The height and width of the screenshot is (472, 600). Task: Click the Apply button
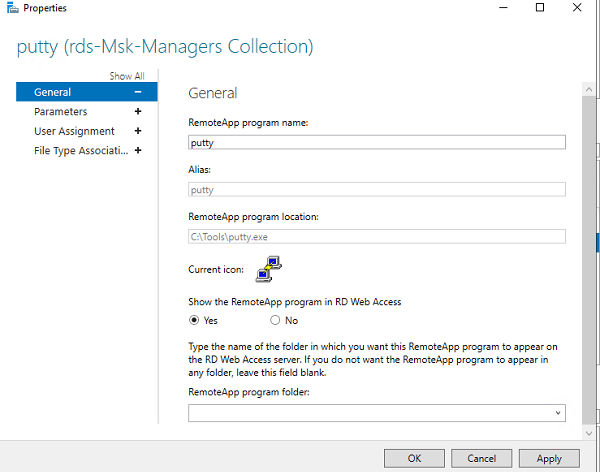click(549, 458)
